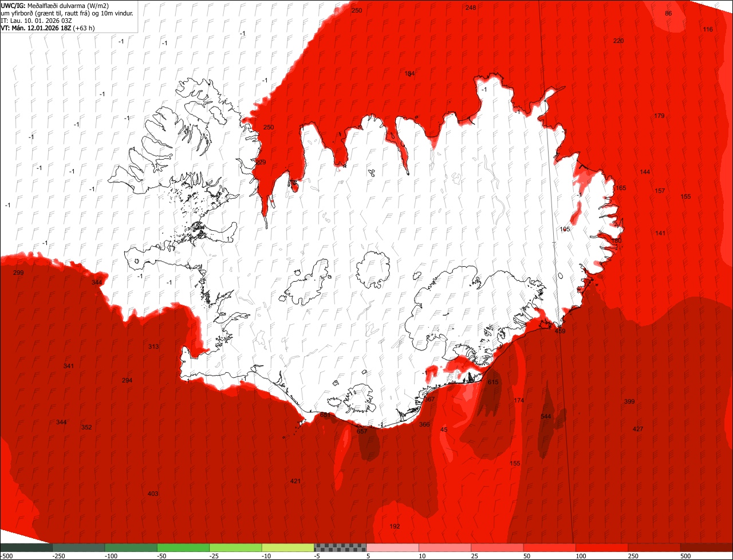Click the dark red swatch (250 to 500)
Image resolution: width=733 pixels, height=560 pixels.
coord(654,547)
